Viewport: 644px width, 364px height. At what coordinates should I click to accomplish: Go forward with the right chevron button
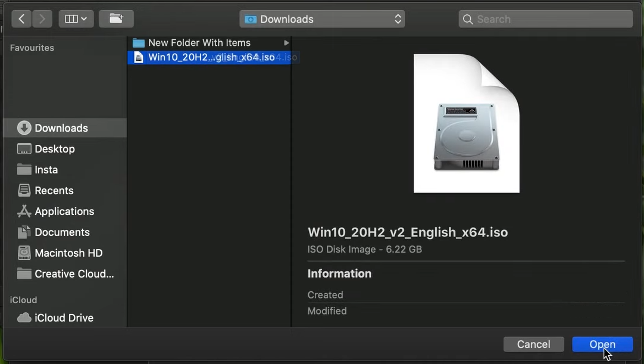point(42,19)
